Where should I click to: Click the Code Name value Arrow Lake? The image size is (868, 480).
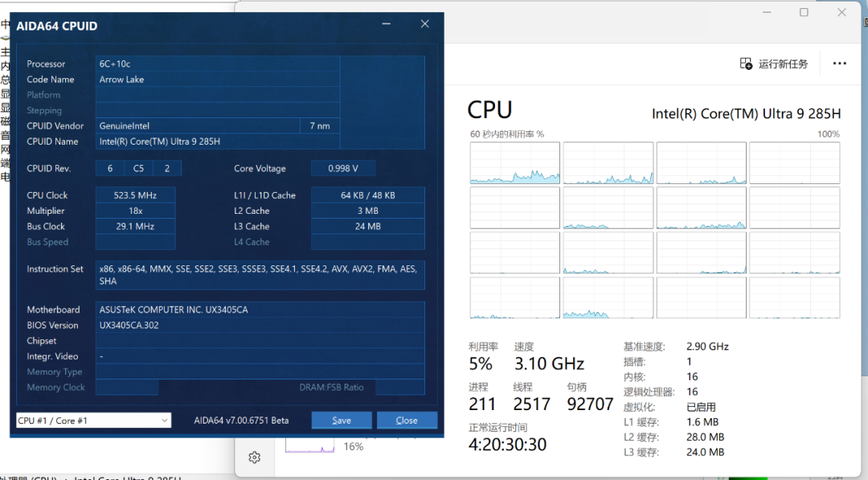[x=218, y=79]
